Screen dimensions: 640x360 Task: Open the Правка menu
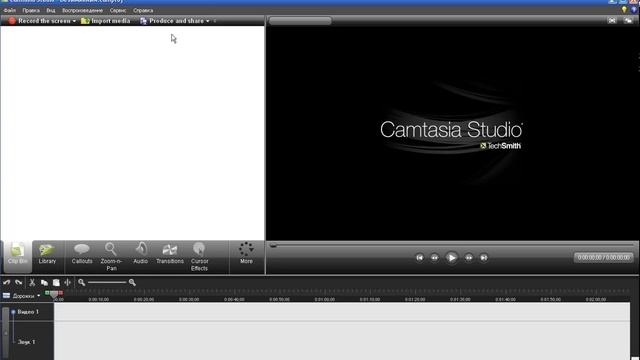[x=31, y=11]
